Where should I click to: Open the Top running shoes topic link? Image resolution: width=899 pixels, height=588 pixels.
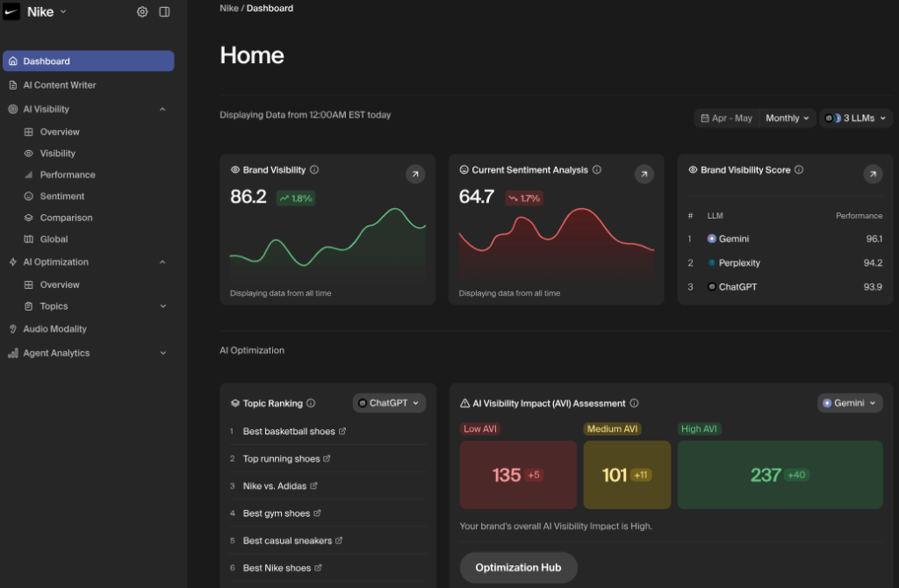281,459
